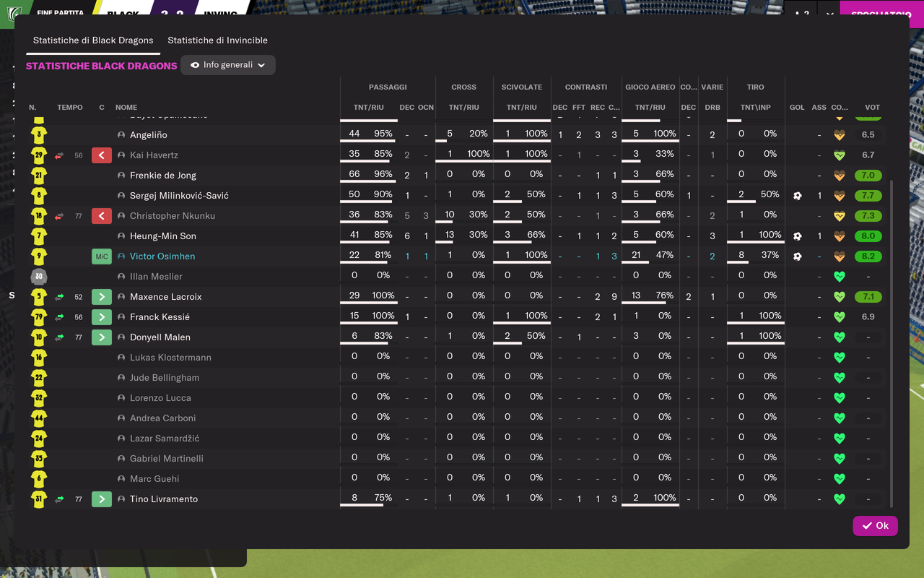Sort by NOME column header
Screen dimensions: 924x578
point(126,108)
